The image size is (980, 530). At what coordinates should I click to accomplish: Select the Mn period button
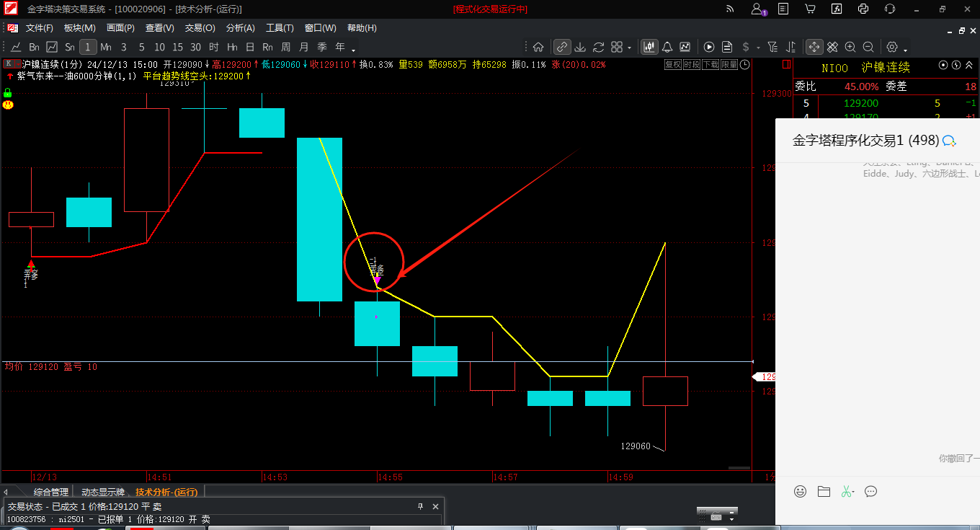coord(106,47)
